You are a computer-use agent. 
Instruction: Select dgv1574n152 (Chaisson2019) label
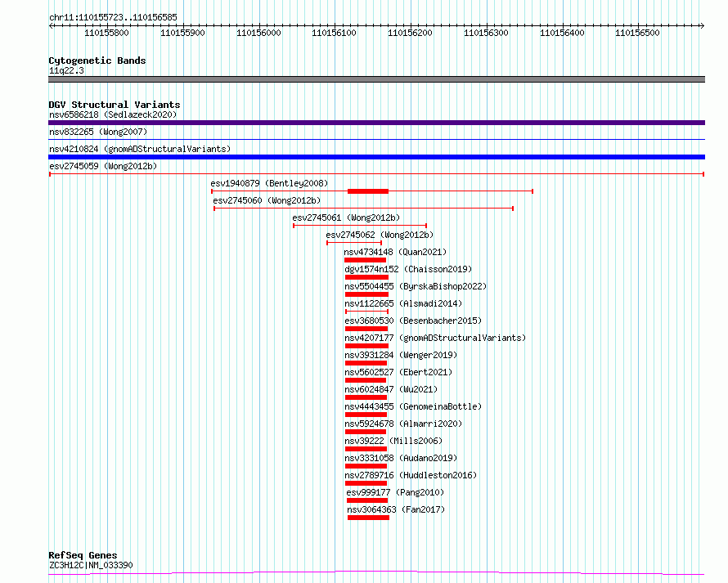point(408,269)
